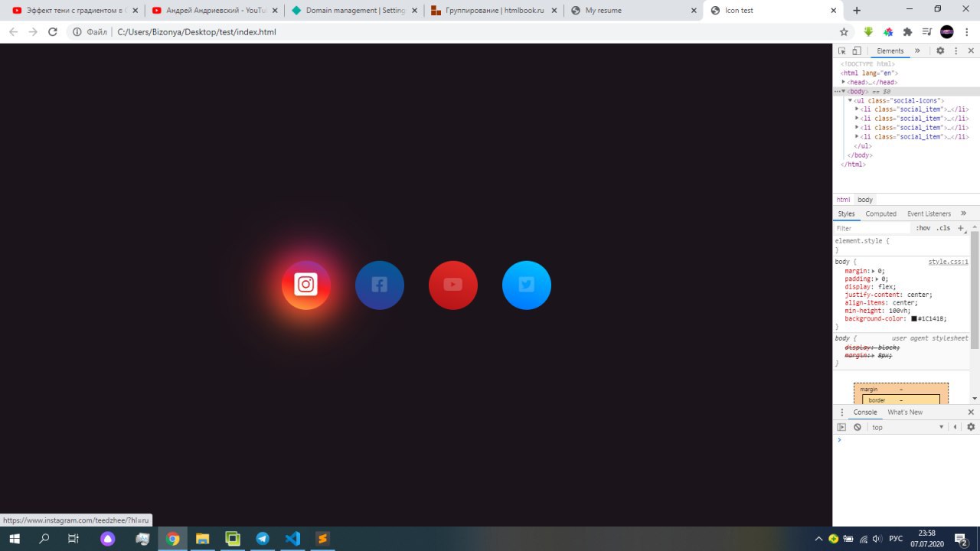This screenshot has width=980, height=551.
Task: Open the Windows Start menu
Action: pos(14,539)
